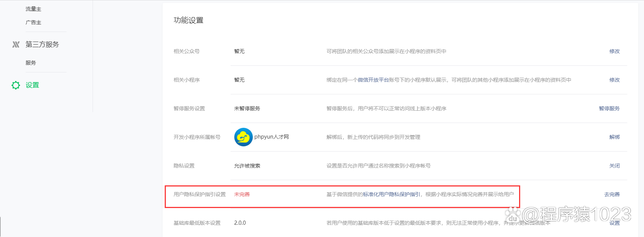Viewport: 644px width, 237px height.
Task: Click the 基础库最低版本设置 label
Action: pos(197,223)
